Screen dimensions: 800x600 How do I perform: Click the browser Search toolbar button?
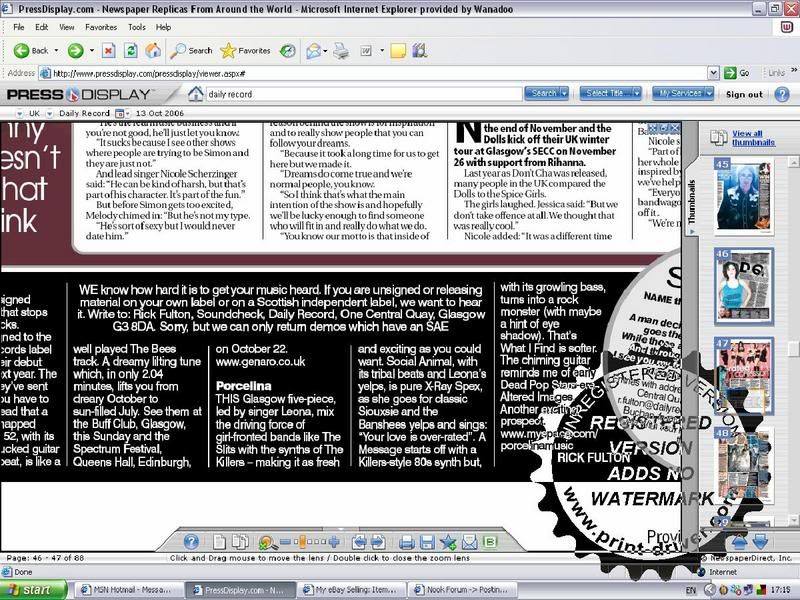[191, 51]
